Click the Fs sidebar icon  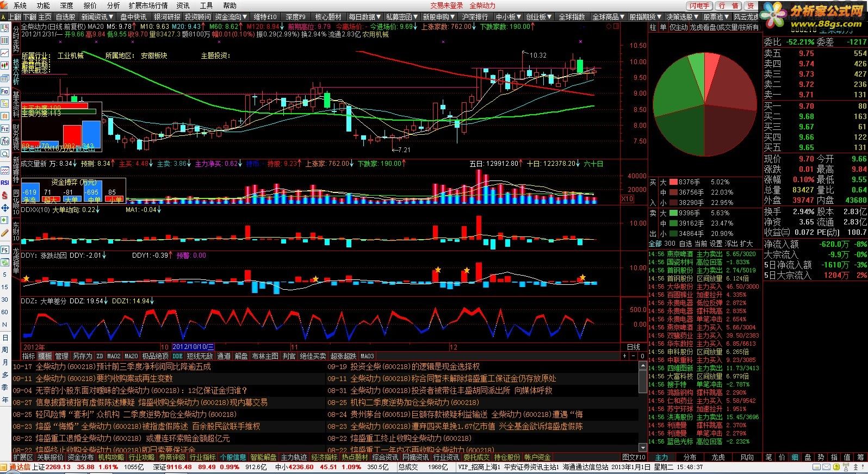click(5, 250)
